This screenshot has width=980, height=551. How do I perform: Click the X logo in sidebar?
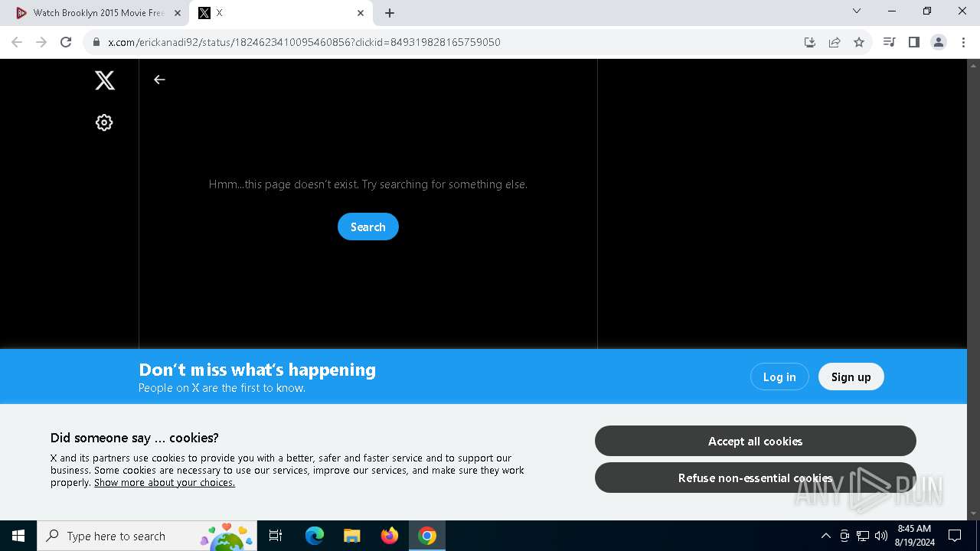click(x=105, y=80)
